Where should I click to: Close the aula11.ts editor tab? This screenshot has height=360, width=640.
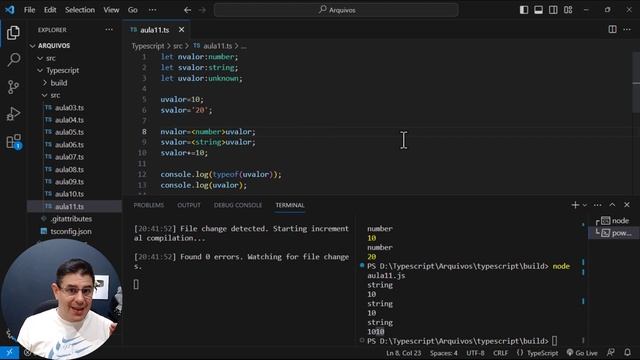(x=181, y=30)
